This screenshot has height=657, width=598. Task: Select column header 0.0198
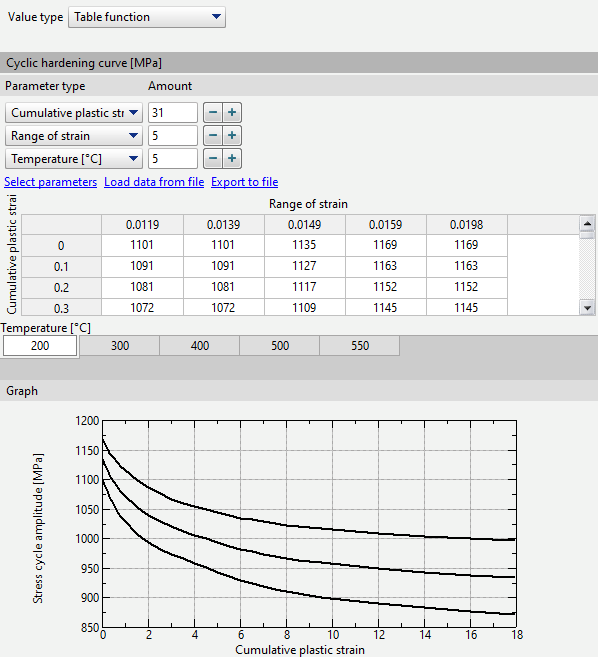click(x=467, y=225)
